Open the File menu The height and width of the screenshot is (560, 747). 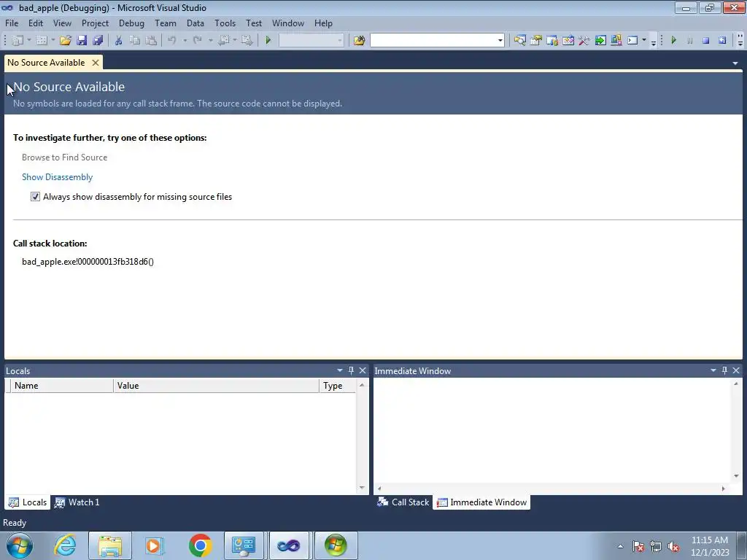(x=12, y=23)
